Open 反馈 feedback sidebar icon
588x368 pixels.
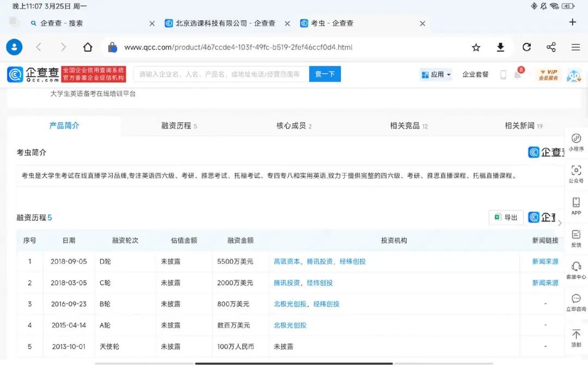[576, 238]
